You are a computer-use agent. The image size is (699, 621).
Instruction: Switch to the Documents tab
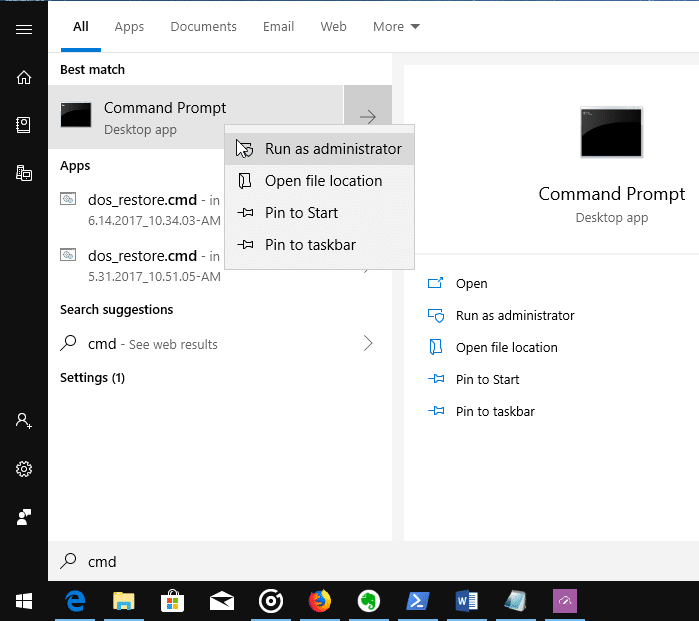[x=203, y=27]
